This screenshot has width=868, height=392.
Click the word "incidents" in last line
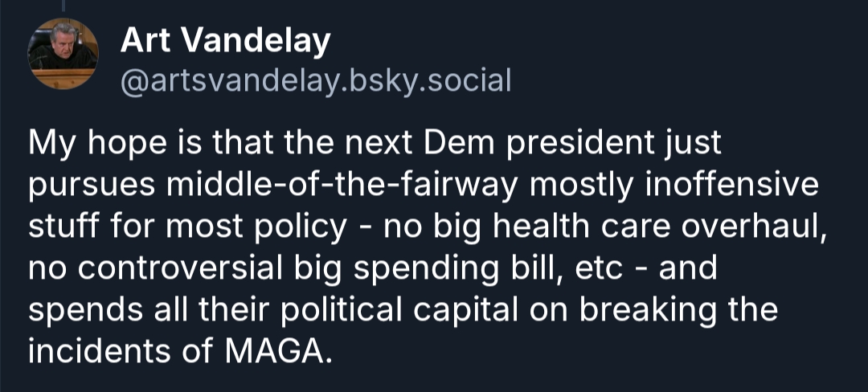[x=100, y=350]
